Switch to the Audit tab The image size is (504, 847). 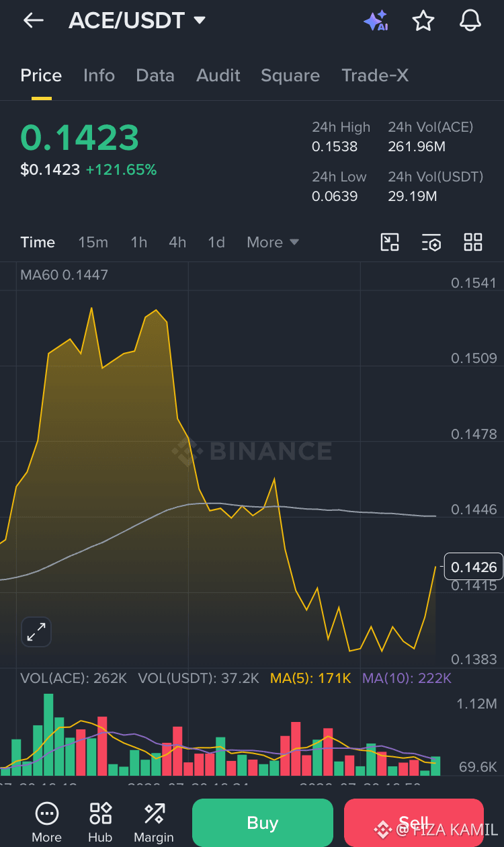[218, 75]
